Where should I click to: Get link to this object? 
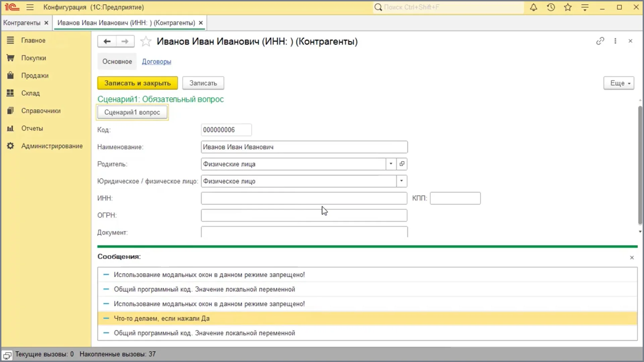click(x=600, y=41)
